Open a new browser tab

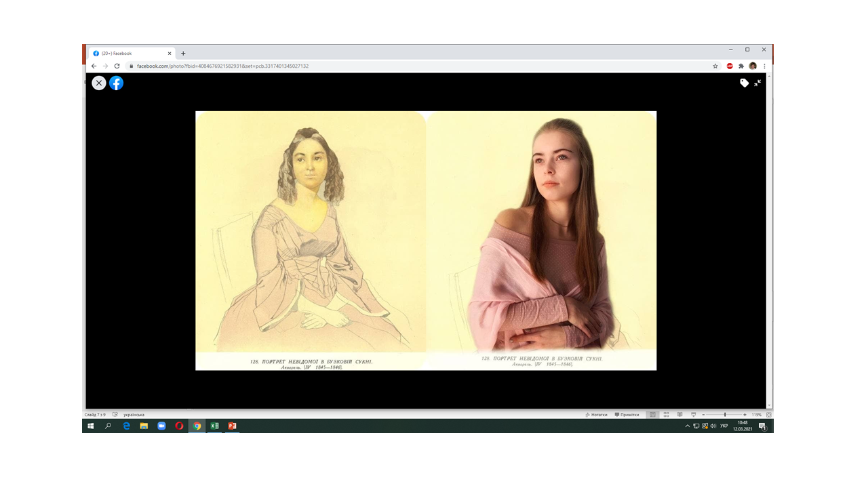pos(183,54)
